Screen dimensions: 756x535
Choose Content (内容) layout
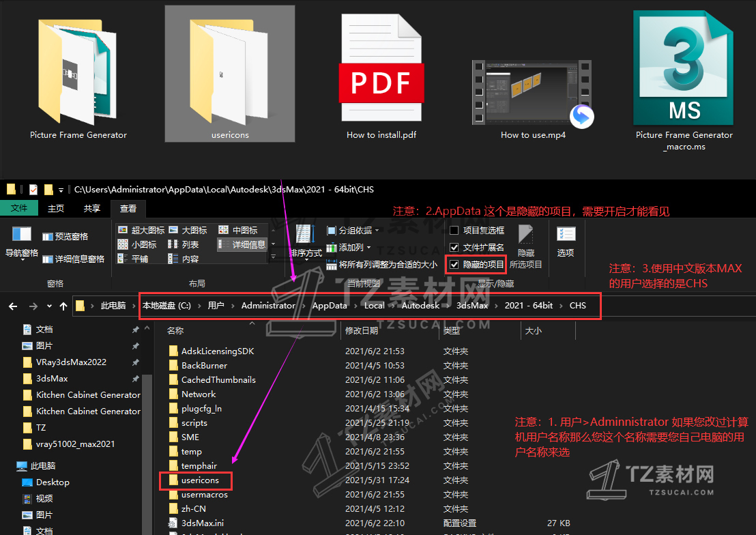(184, 259)
